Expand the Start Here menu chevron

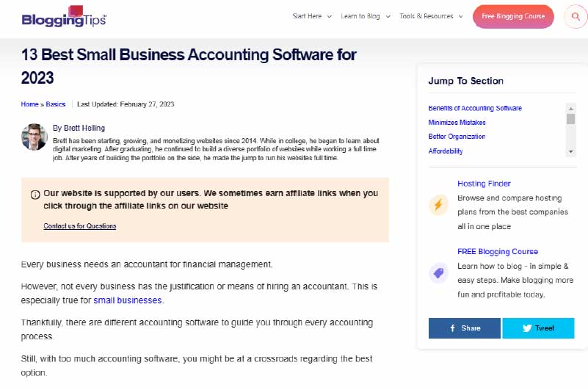(330, 16)
